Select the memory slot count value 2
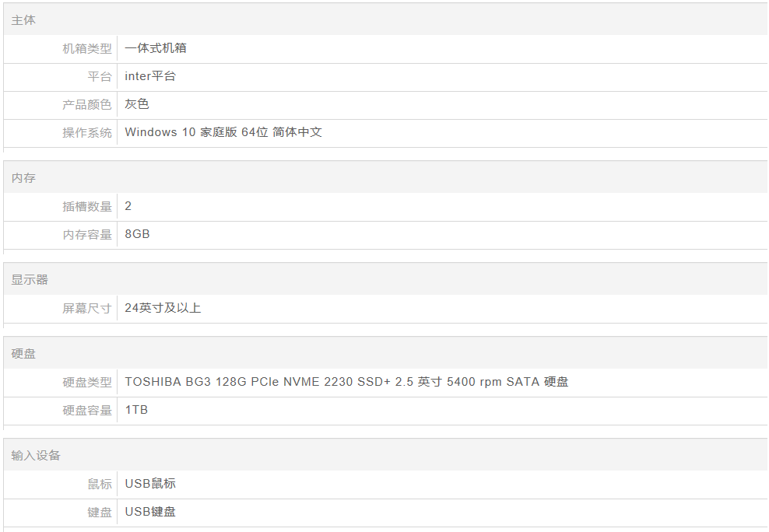Viewport: 769px width, 532px height. coord(128,206)
